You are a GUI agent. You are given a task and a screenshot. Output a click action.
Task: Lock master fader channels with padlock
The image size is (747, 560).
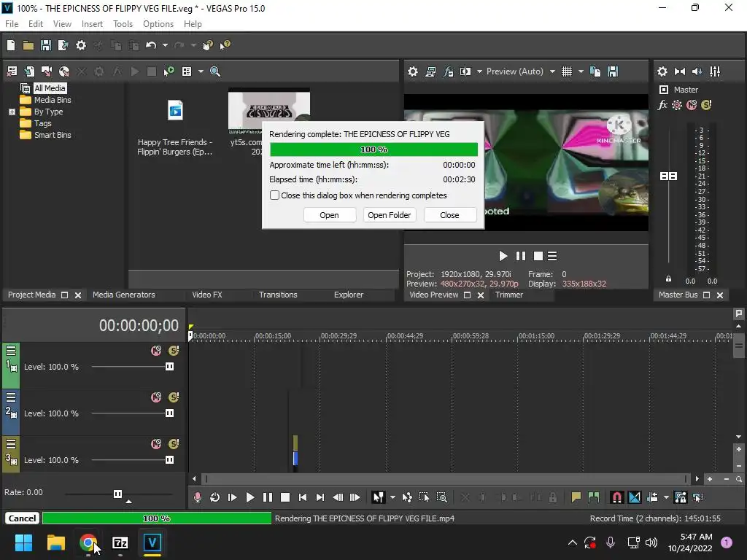(668, 279)
